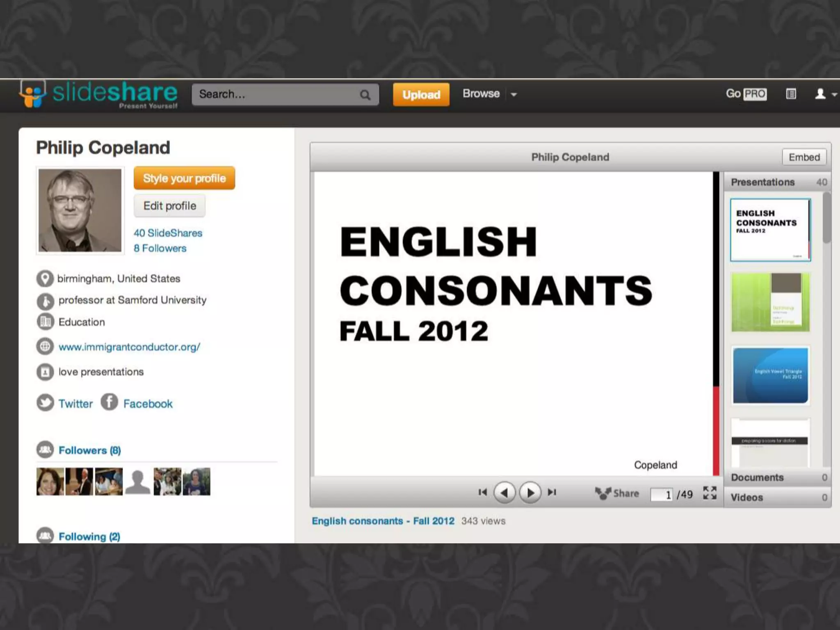This screenshot has height=630, width=840.
Task: Share the presentation from the player
Action: click(617, 493)
